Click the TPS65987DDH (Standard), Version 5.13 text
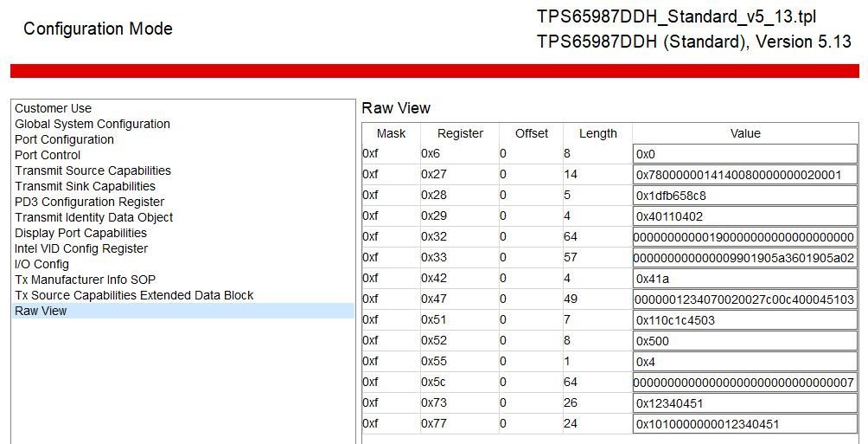The height and width of the screenshot is (444, 868). (694, 42)
